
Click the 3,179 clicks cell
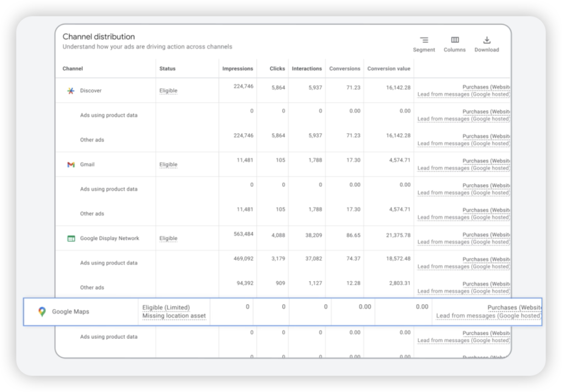(278, 258)
